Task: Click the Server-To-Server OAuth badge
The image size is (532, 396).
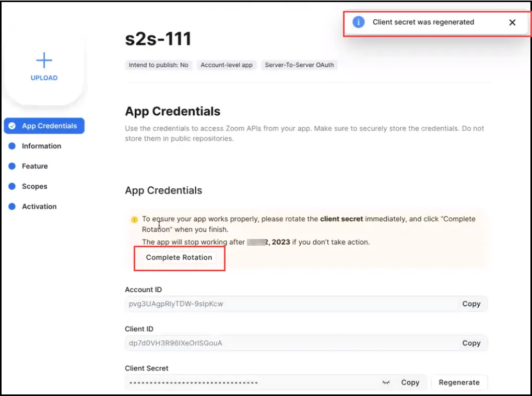Action: 300,65
